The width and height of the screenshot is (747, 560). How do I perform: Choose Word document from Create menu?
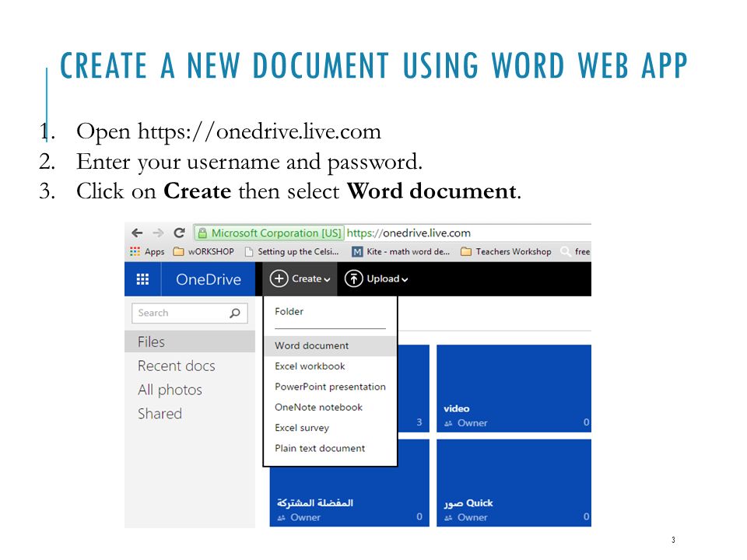click(x=330, y=345)
